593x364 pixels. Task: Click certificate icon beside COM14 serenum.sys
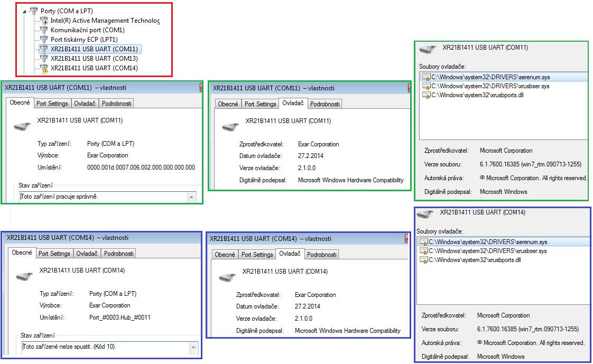pyautogui.click(x=423, y=242)
